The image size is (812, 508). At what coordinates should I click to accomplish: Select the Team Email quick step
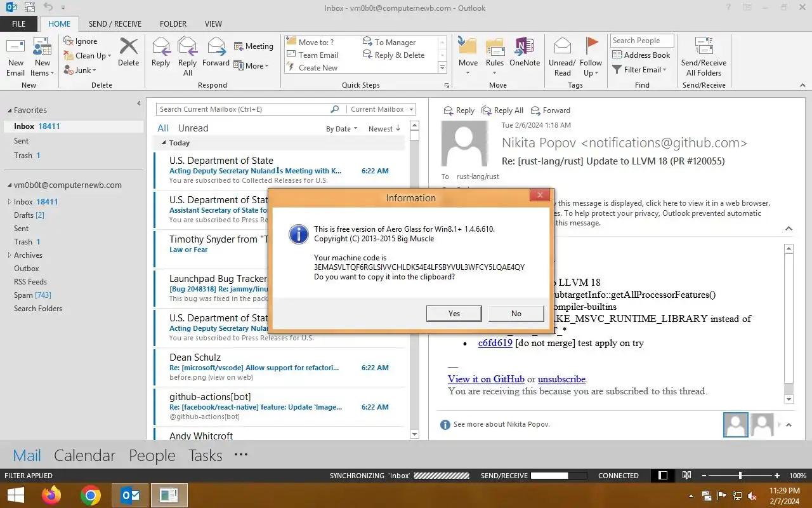click(x=313, y=55)
